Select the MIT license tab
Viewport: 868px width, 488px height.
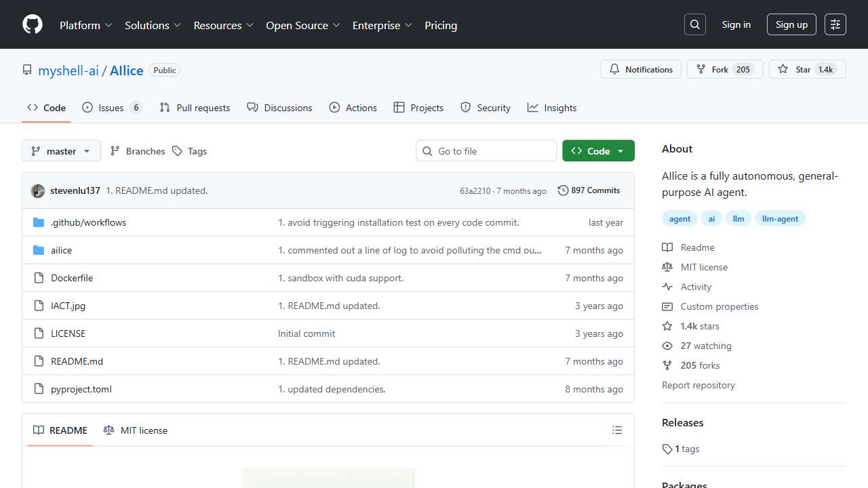pos(136,430)
